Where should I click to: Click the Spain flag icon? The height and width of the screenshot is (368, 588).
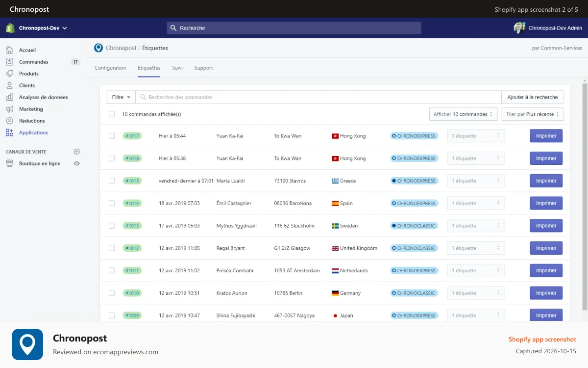click(x=335, y=203)
